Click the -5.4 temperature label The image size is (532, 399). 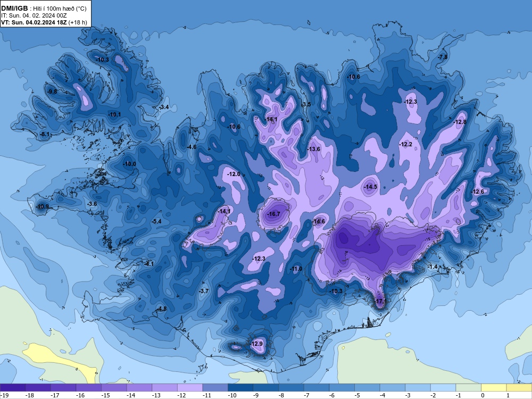(x=156, y=221)
